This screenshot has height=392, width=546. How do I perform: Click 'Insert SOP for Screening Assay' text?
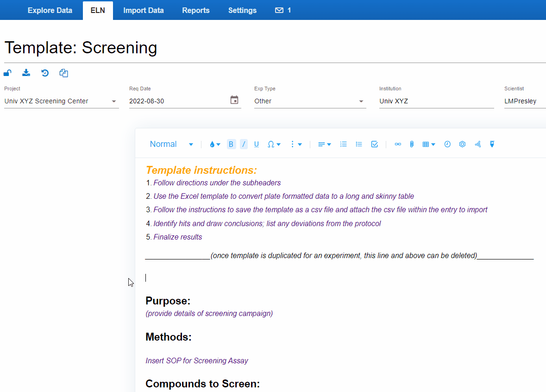point(197,360)
